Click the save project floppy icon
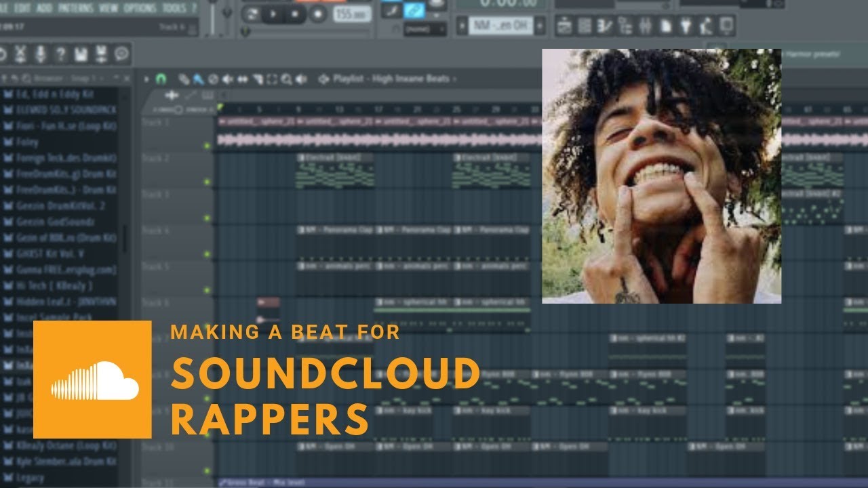 point(81,54)
